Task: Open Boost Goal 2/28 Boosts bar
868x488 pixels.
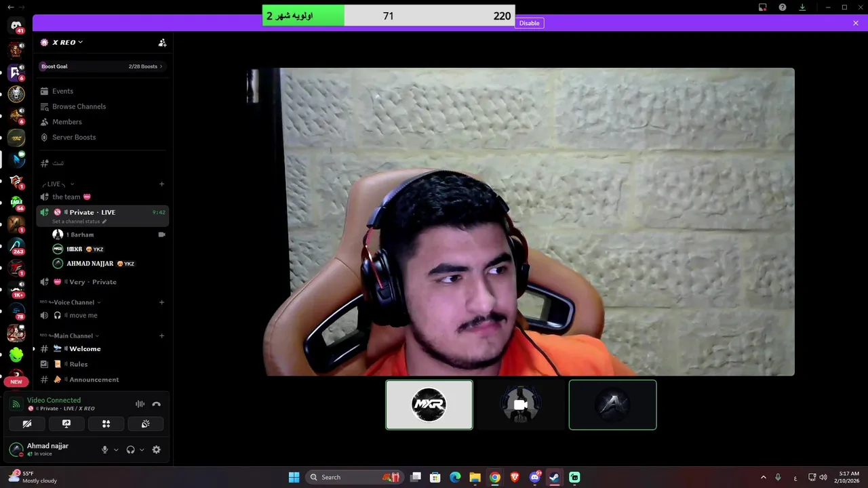Action: pyautogui.click(x=102, y=66)
